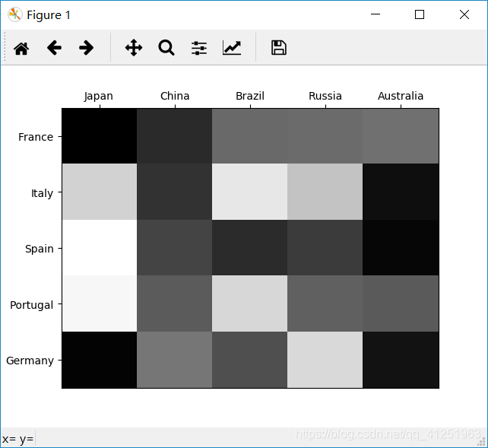
Task: Click the Spain row label
Action: click(x=40, y=249)
